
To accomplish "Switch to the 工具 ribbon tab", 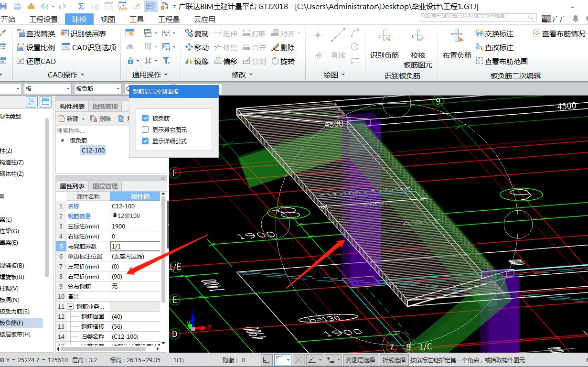I will tap(137, 19).
